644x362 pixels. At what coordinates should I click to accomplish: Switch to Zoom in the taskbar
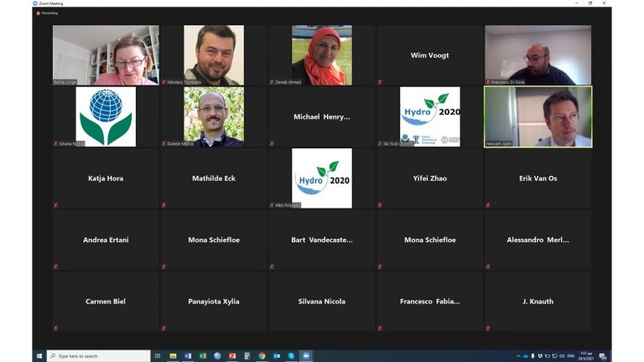point(305,356)
